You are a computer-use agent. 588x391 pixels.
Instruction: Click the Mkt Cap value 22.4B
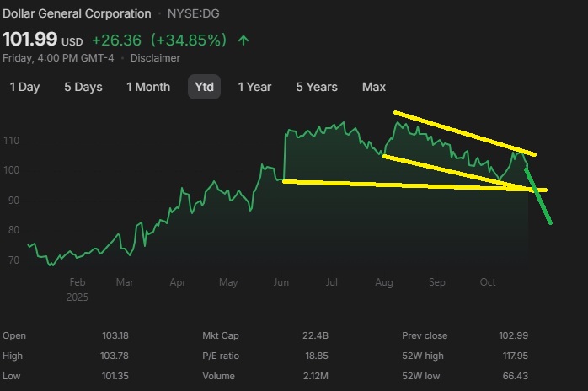(x=315, y=335)
